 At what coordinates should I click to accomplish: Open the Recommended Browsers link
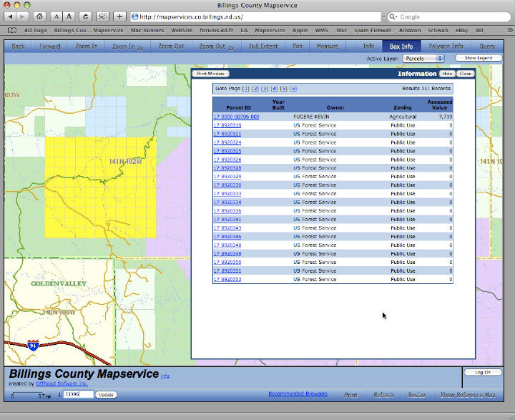coord(298,394)
